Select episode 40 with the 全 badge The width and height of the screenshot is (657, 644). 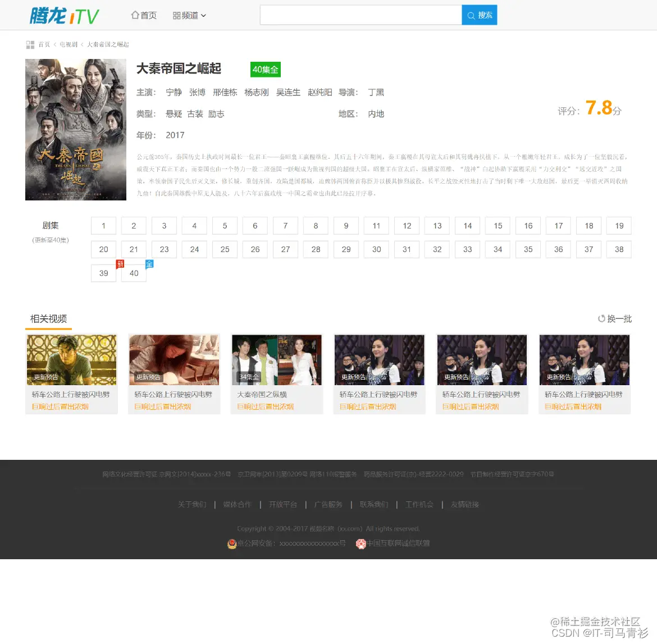[134, 273]
